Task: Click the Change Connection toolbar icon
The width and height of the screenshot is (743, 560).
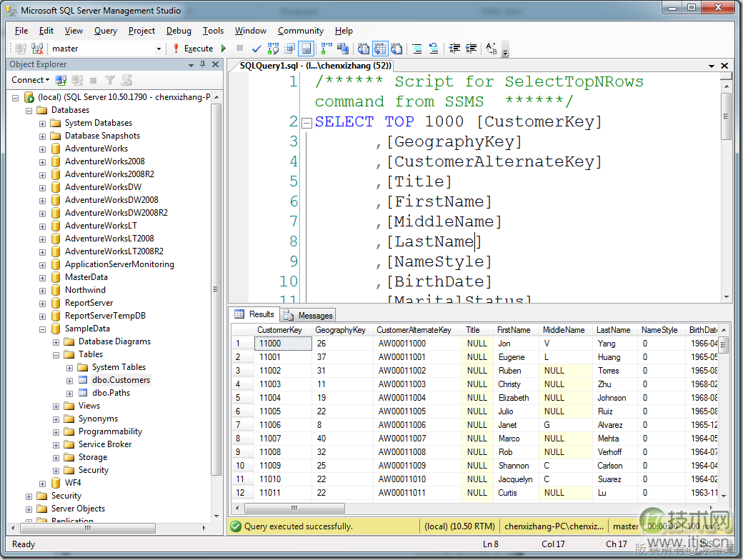Action: [37, 49]
